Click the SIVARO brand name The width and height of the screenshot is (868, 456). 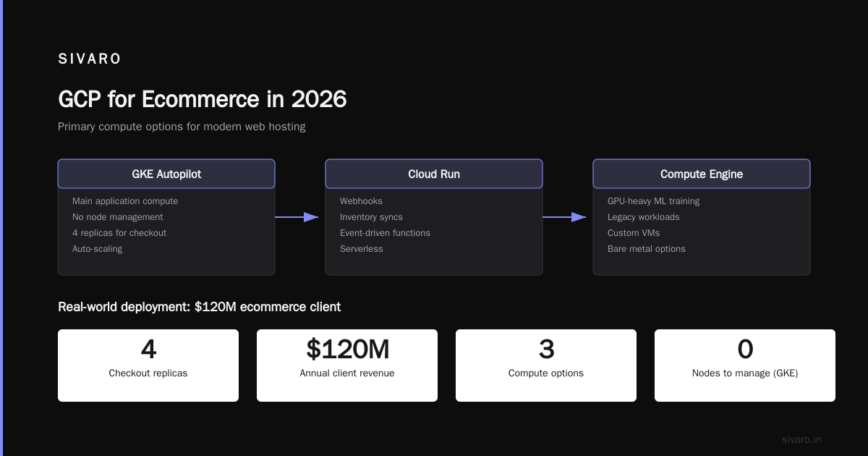tap(90, 59)
